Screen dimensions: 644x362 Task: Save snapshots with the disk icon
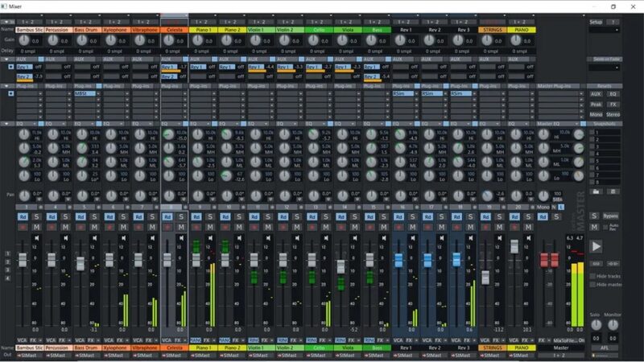point(613,191)
